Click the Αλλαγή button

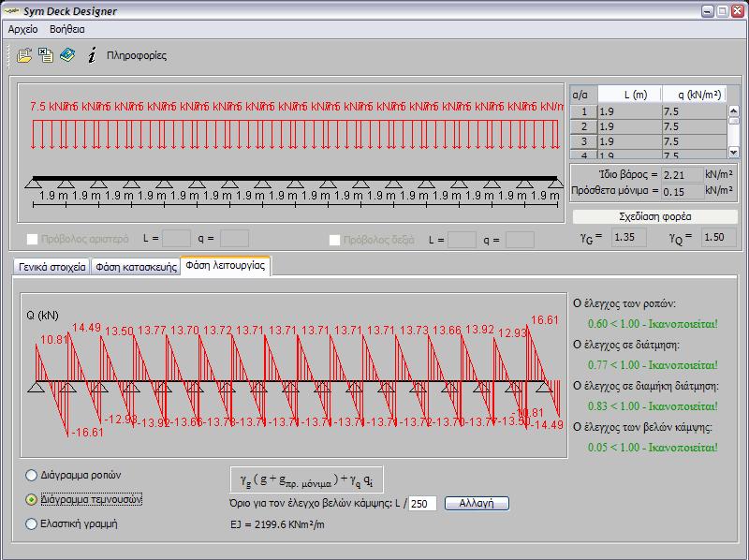click(477, 503)
